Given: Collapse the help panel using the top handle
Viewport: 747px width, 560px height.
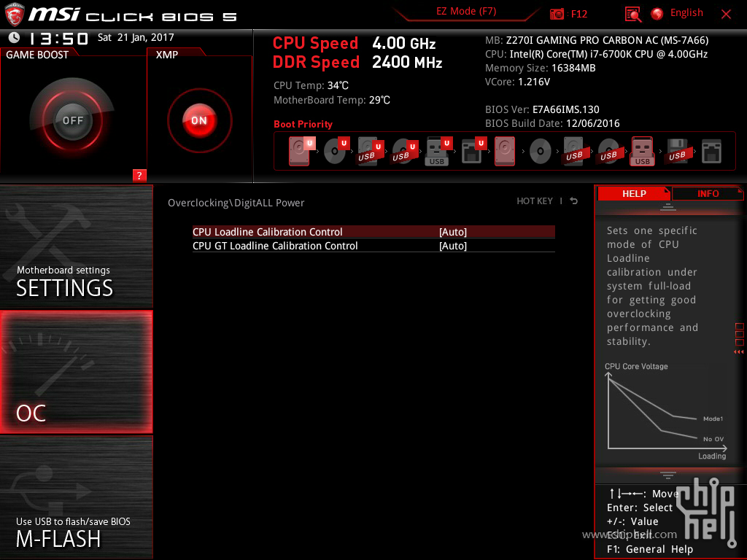Looking at the screenshot, I should click(668, 206).
